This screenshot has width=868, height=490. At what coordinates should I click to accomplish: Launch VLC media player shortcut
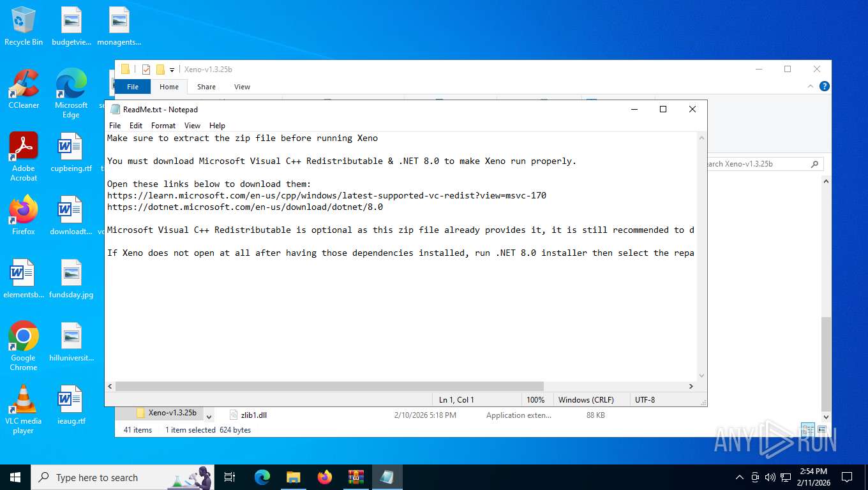coord(24,410)
